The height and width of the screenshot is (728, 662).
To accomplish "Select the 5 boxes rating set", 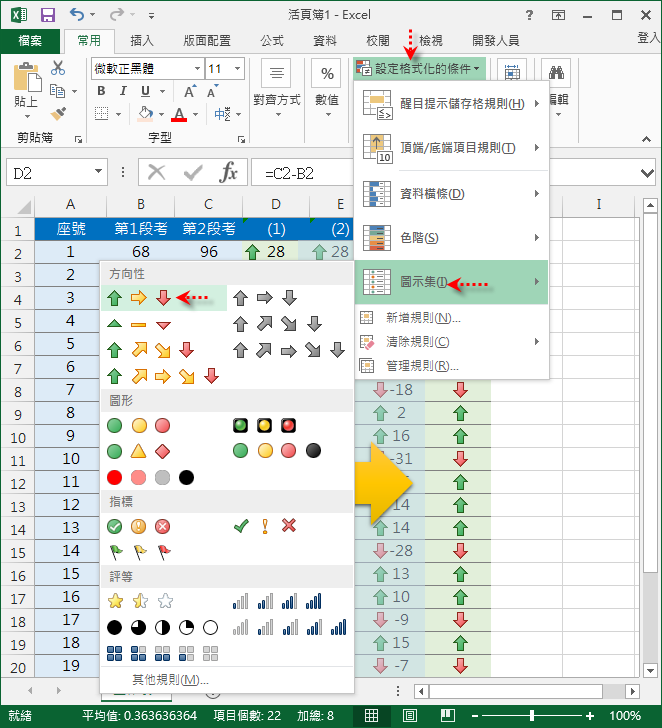I will click(x=162, y=653).
